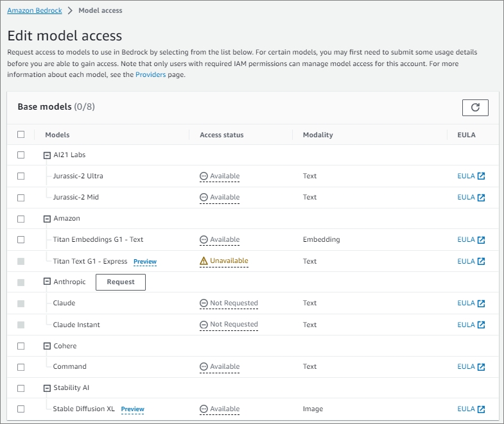The width and height of the screenshot is (504, 424).
Task: Tick the Stable Diffusion XL checkbox
Action: coord(21,409)
